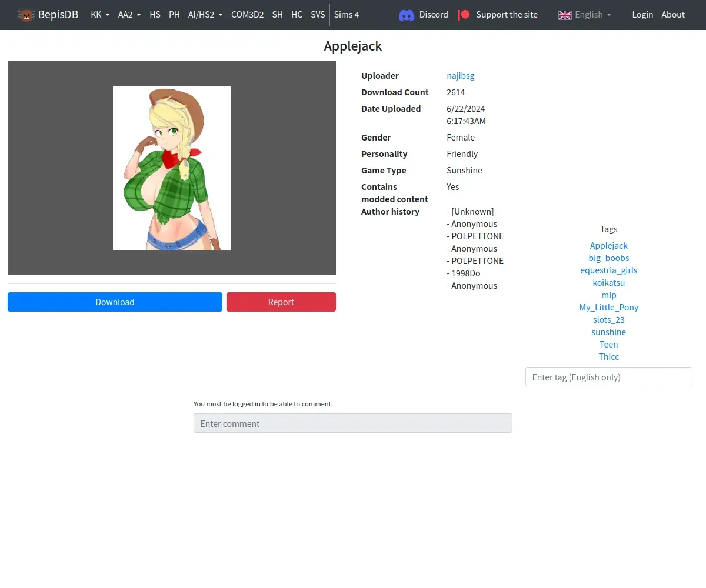Open the SVS section in navbar

[x=318, y=15]
